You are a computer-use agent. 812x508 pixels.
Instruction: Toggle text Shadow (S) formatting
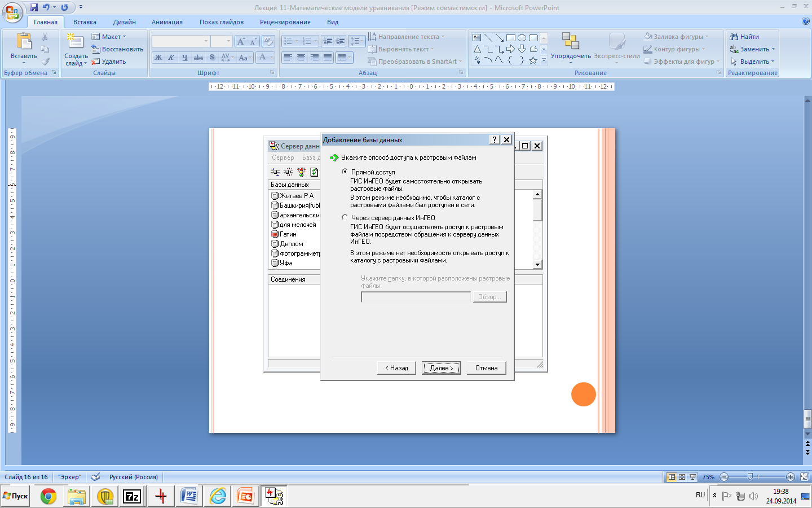pyautogui.click(x=212, y=57)
